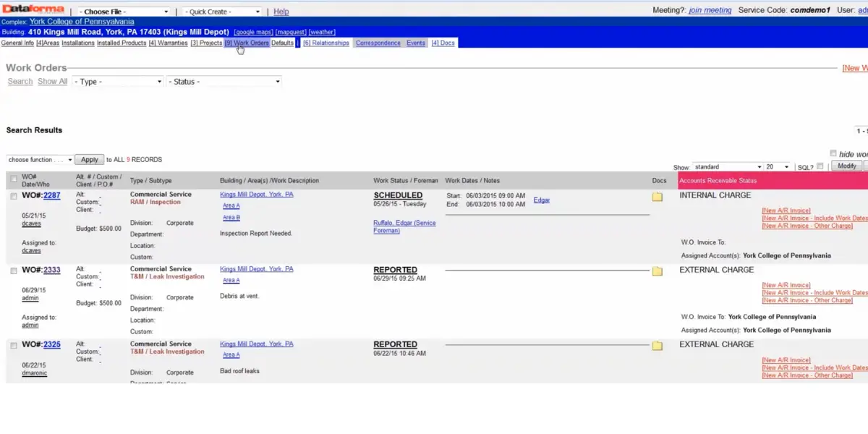Click the Dataforma logo

[33, 9]
